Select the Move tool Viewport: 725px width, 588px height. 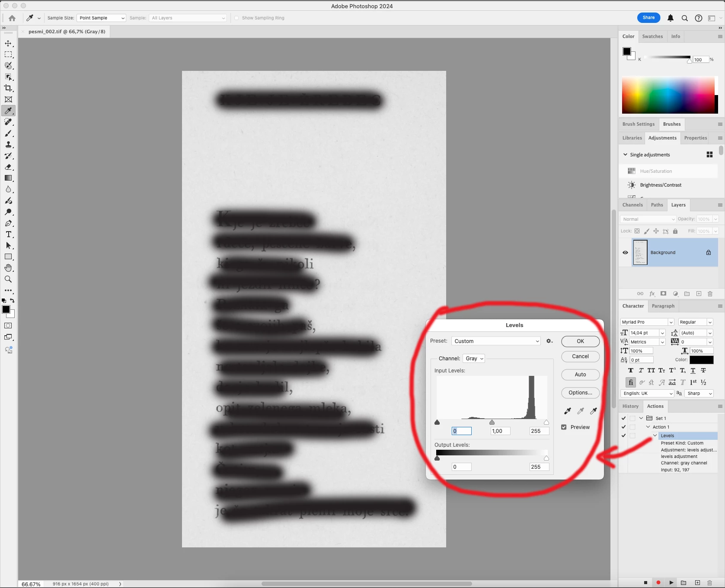point(8,43)
